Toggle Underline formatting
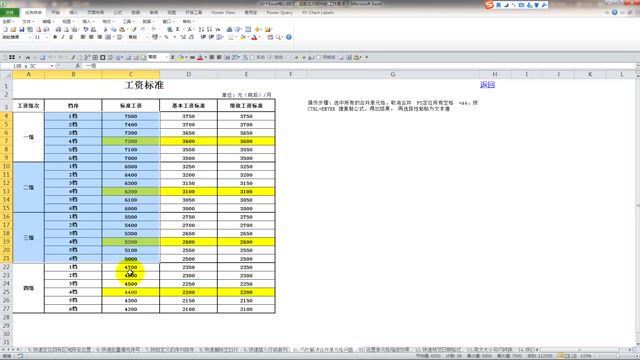 coord(71,37)
